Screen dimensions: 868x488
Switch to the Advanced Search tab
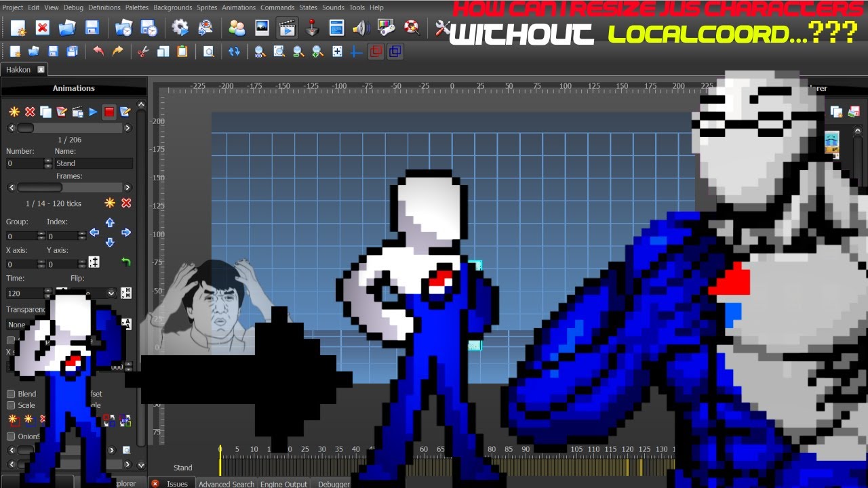pos(226,484)
